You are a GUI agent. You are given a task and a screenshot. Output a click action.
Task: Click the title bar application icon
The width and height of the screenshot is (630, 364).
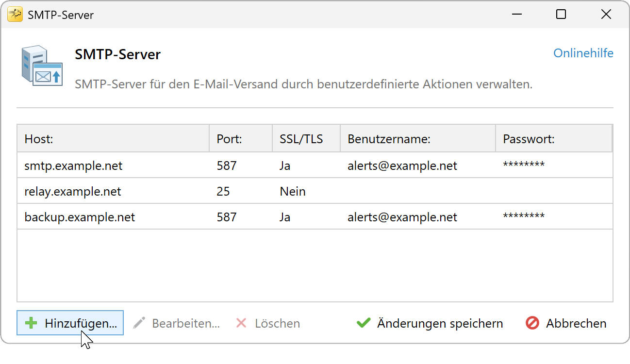pos(15,15)
